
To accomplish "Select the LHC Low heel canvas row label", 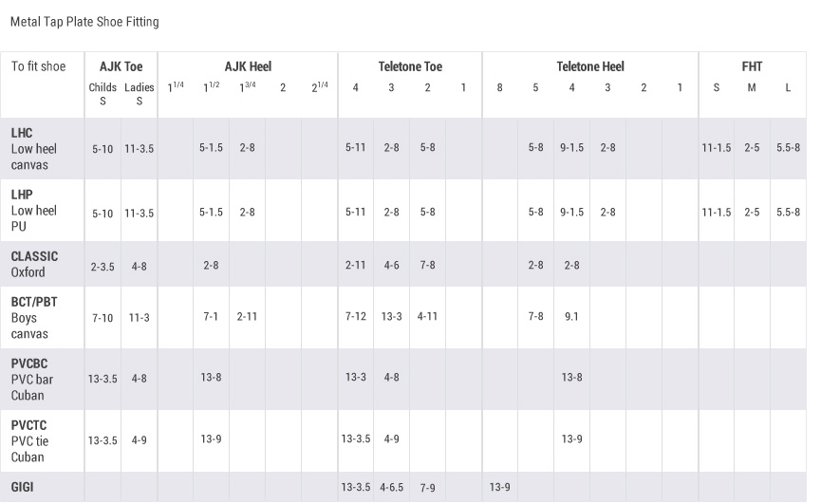I will [x=35, y=149].
